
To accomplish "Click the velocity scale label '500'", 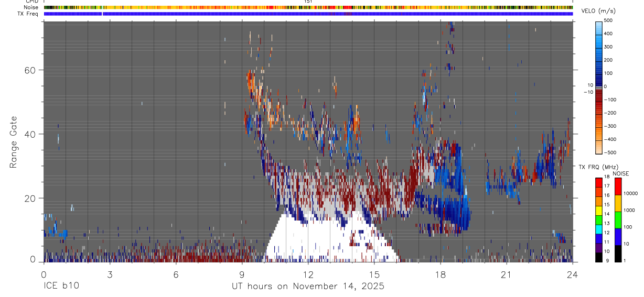I will click(x=608, y=20).
